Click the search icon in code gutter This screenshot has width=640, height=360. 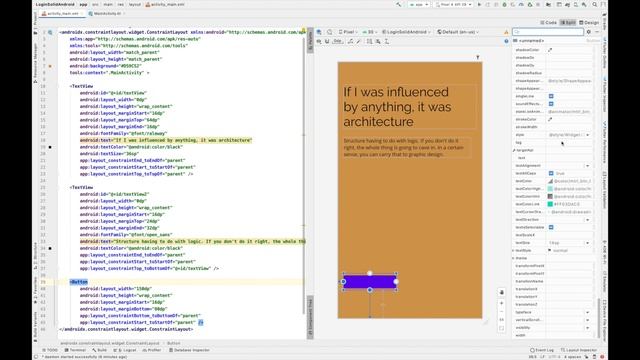pos(50,32)
